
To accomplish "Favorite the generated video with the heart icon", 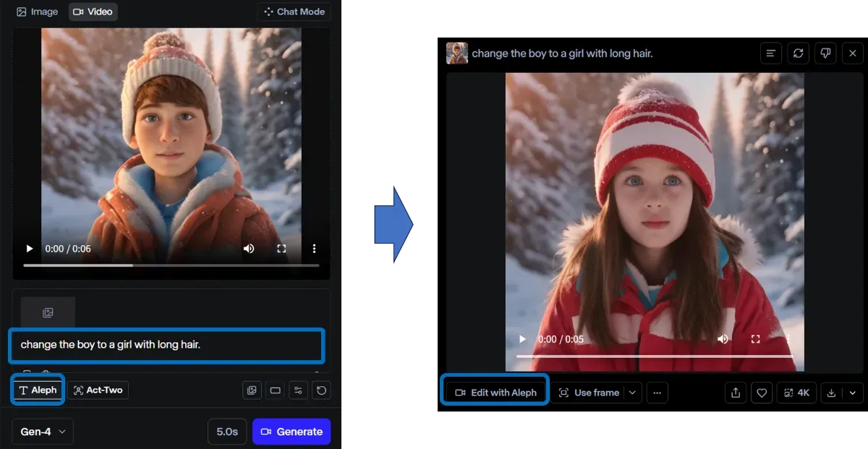I will tap(762, 393).
